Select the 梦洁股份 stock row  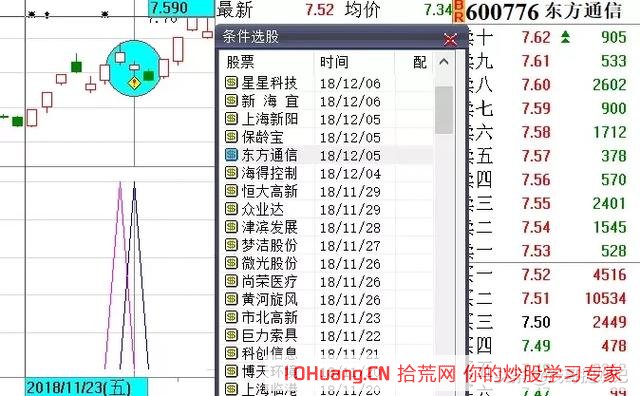click(327, 245)
